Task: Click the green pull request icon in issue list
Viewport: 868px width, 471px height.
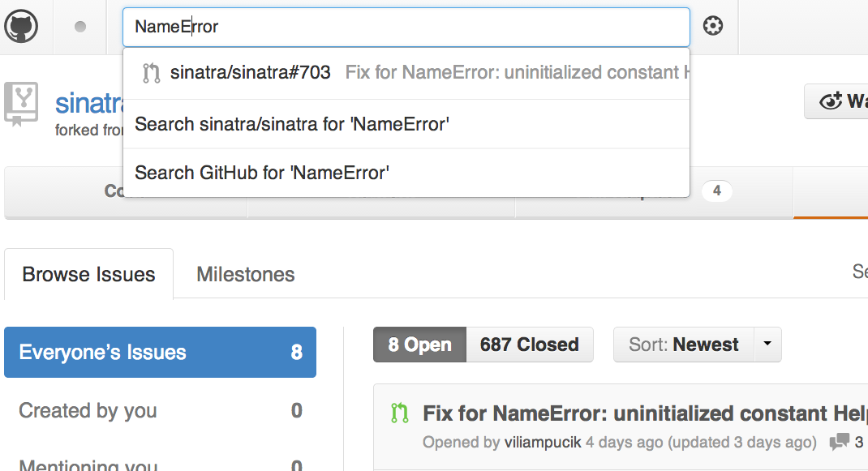Action: pyautogui.click(x=399, y=413)
